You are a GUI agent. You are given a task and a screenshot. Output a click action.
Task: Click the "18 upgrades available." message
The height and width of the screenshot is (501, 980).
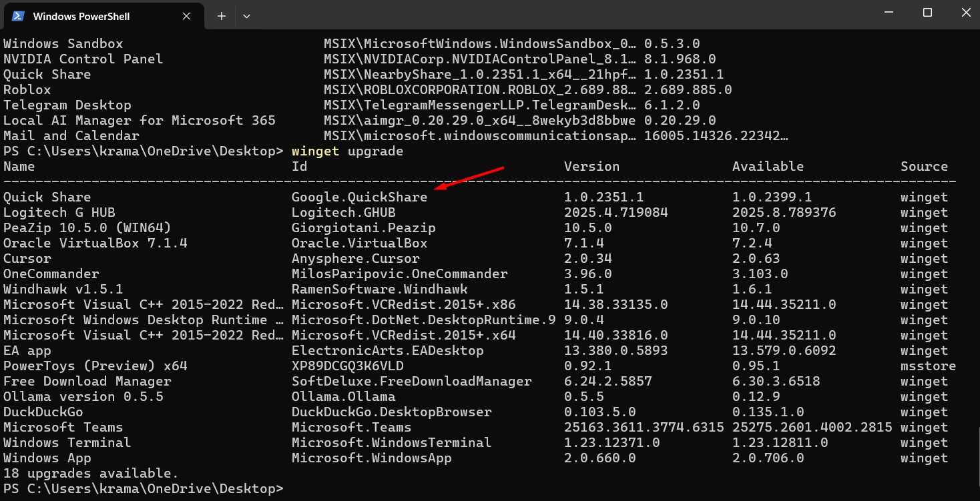(x=91, y=473)
